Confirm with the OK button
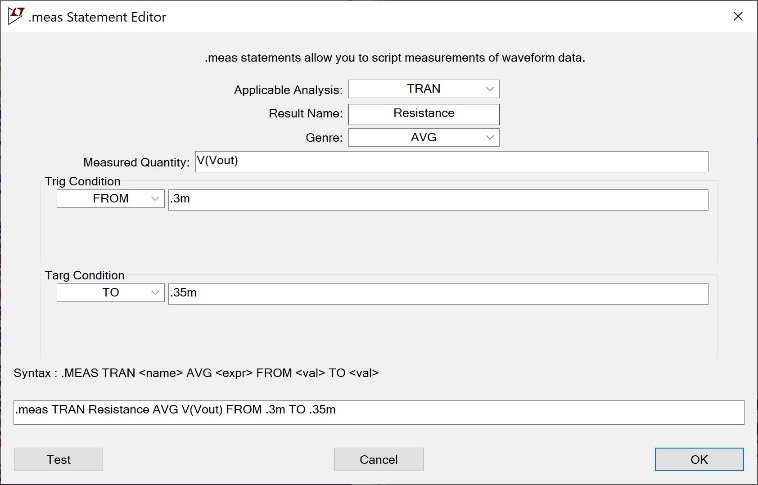The height and width of the screenshot is (485, 758). (699, 459)
